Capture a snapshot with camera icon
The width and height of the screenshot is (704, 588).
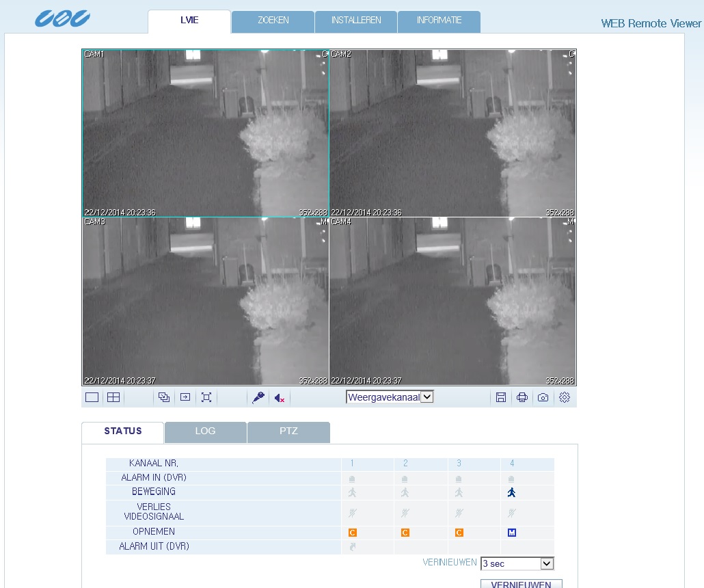pos(543,397)
